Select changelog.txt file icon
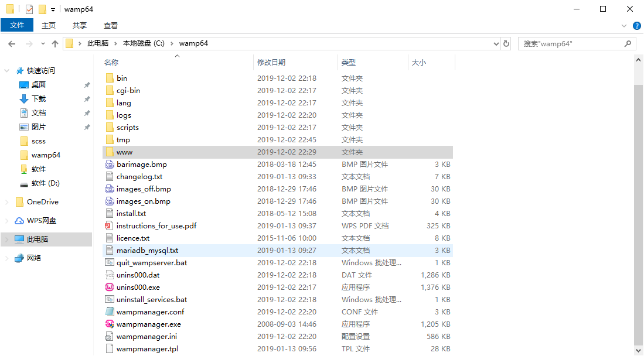Image resolution: width=644 pixels, height=356 pixels. pyautogui.click(x=109, y=177)
